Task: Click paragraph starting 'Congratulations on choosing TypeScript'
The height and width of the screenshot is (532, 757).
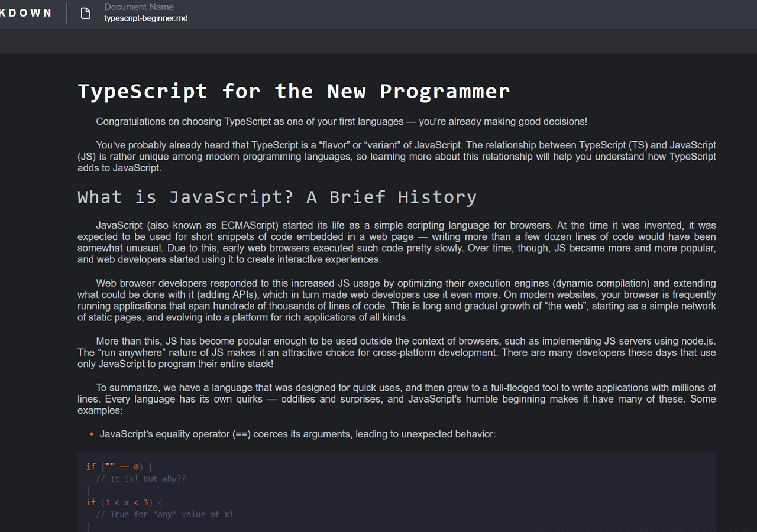Action: [342, 122]
